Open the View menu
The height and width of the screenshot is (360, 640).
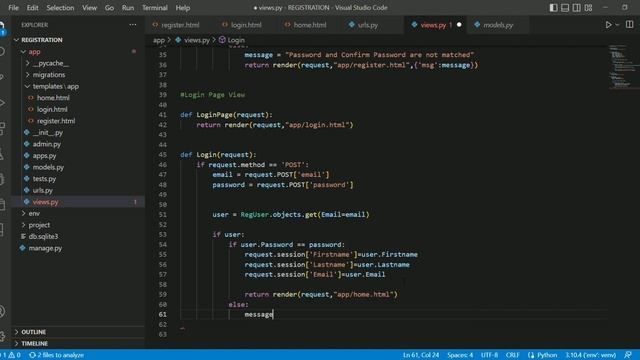pyautogui.click(x=89, y=8)
